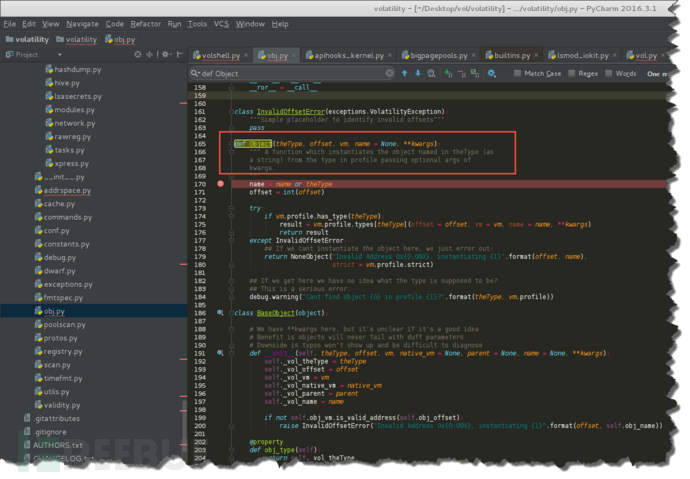Image resolution: width=690 pixels, height=479 pixels.
Task: Collapse the try block at line 173
Action: [234, 208]
